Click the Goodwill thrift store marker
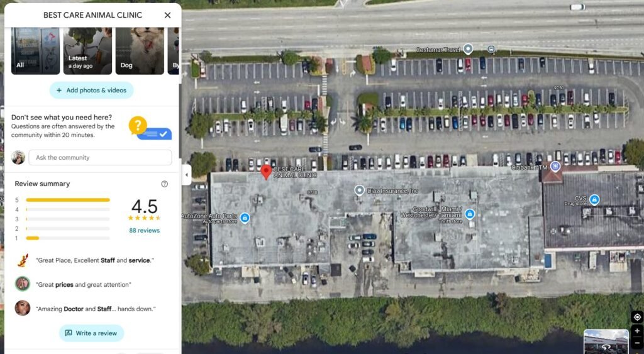 470,214
